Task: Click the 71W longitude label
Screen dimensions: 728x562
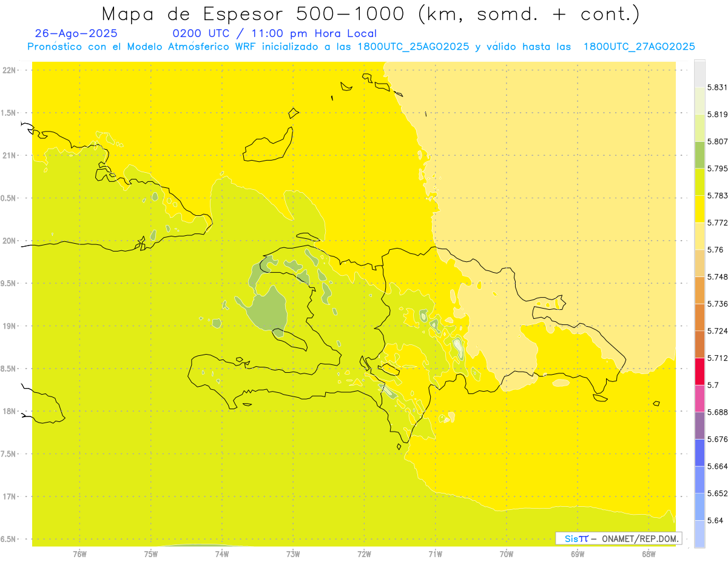Action: 435,554
